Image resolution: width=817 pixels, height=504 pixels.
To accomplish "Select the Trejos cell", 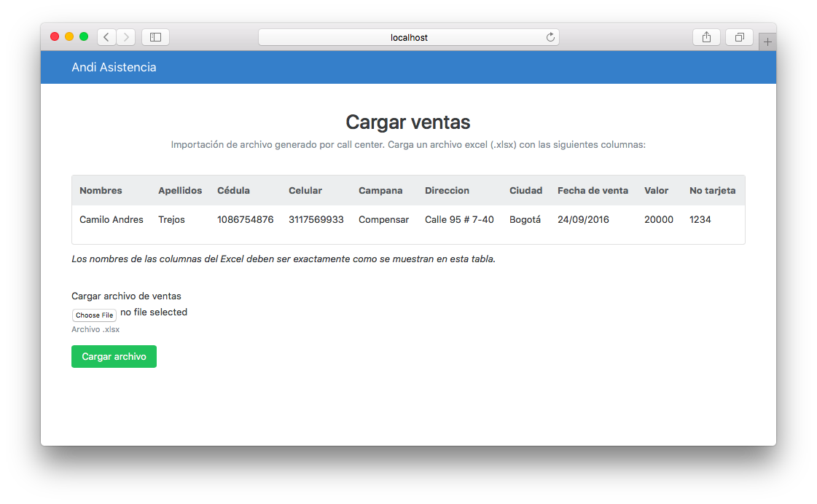I will coord(171,220).
